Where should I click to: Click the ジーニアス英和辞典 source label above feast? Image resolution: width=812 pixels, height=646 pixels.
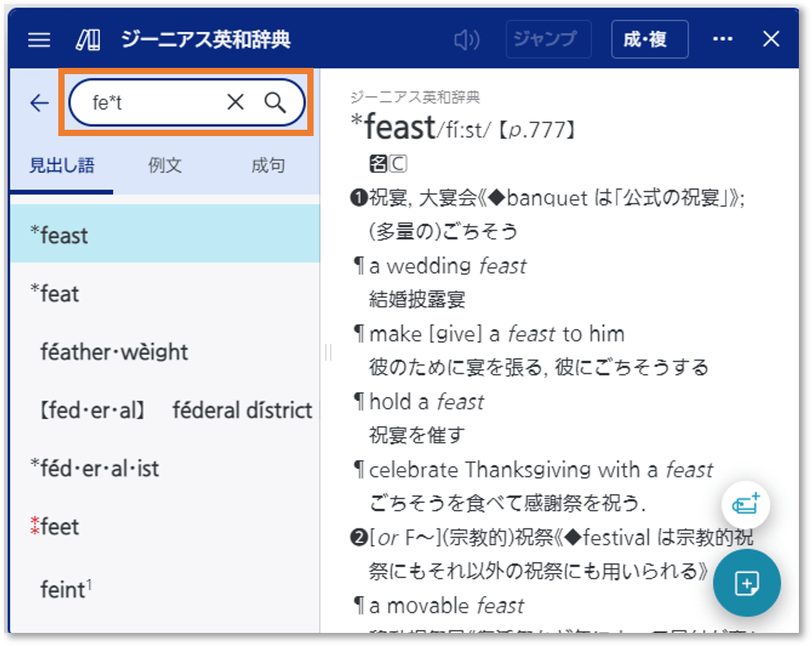(x=415, y=97)
